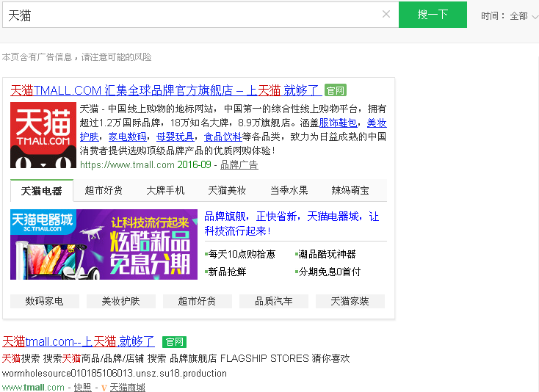The height and width of the screenshot is (392, 539).
Task: Click the 品质汽车 button
Action: (x=274, y=301)
